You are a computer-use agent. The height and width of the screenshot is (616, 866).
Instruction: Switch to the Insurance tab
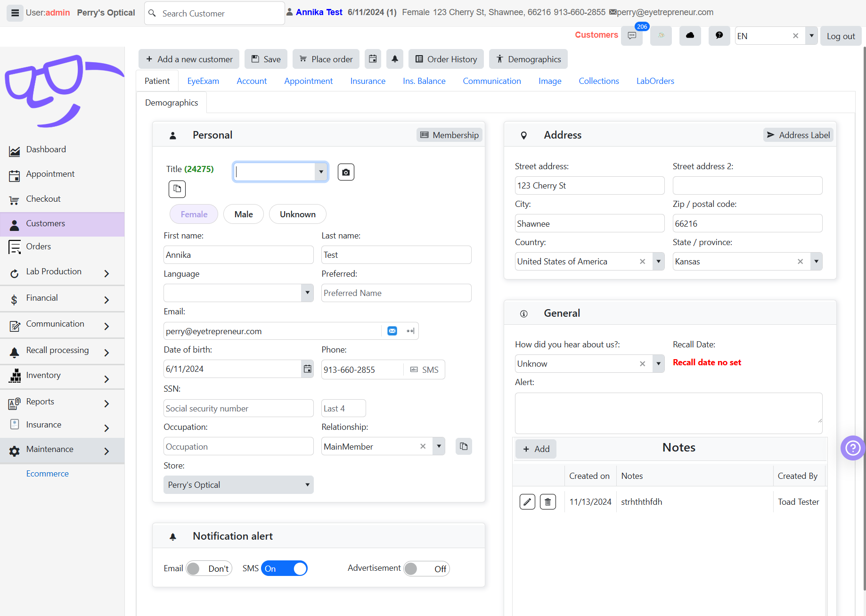(x=368, y=81)
